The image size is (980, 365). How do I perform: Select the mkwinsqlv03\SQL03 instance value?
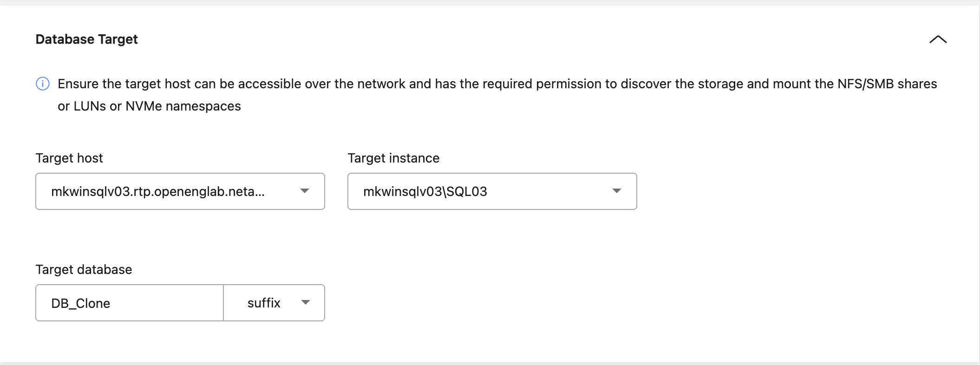425,191
